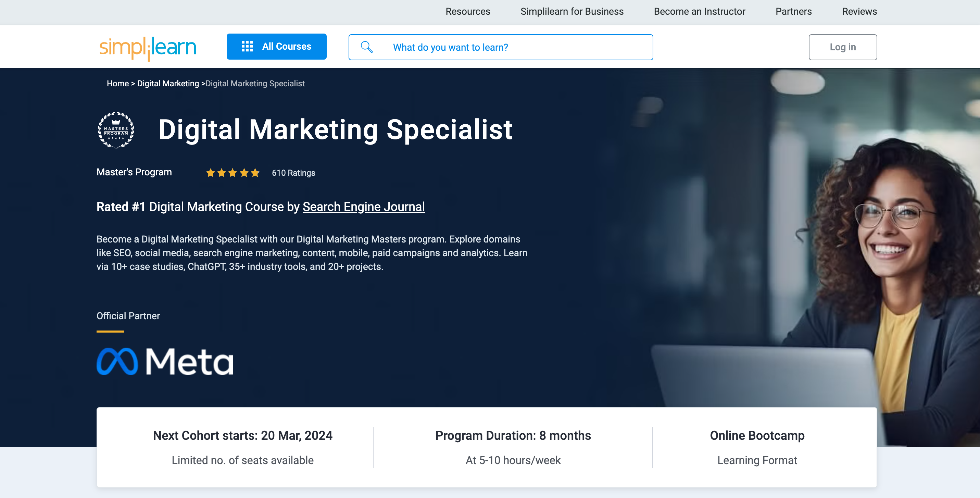Viewport: 980px width, 498px height.
Task: Go to Become an Instructor
Action: coord(699,11)
